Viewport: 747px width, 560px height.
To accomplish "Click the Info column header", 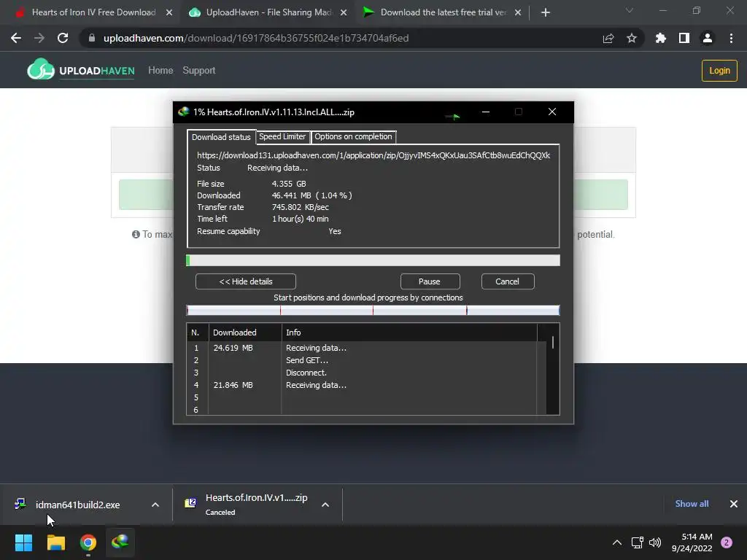I will pos(409,332).
